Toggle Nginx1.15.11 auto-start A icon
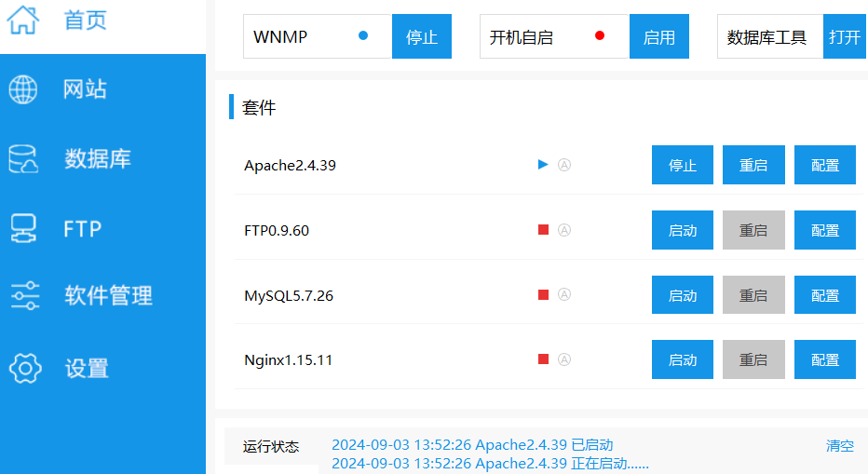The height and width of the screenshot is (474, 868). tap(564, 359)
